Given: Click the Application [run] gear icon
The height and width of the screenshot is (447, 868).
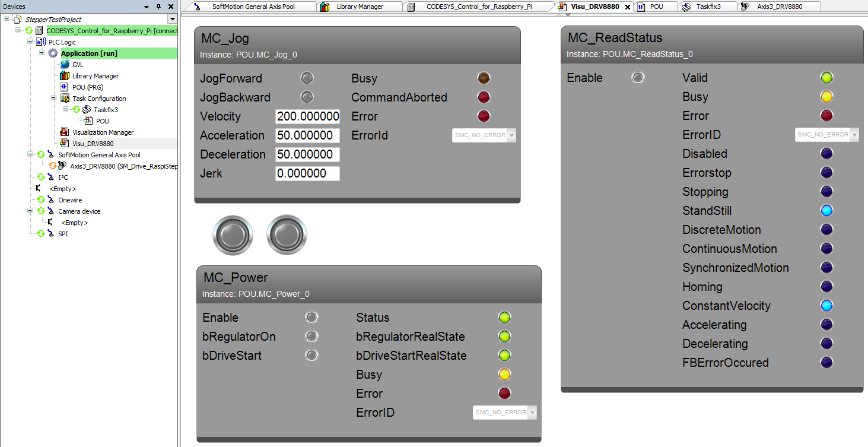Looking at the screenshot, I should point(53,53).
